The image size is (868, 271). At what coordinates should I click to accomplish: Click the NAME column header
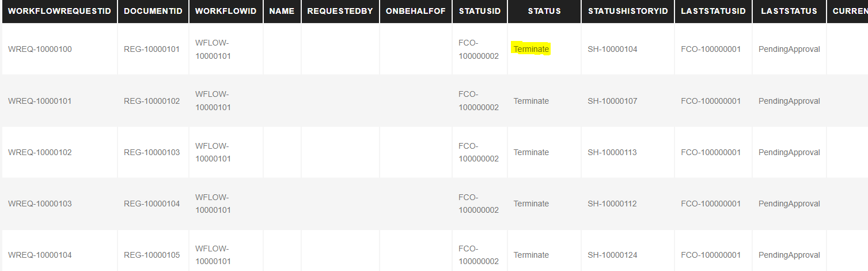coord(282,12)
